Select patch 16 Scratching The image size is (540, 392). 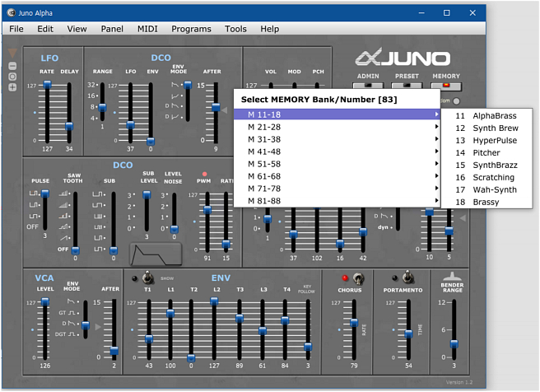(x=486, y=177)
